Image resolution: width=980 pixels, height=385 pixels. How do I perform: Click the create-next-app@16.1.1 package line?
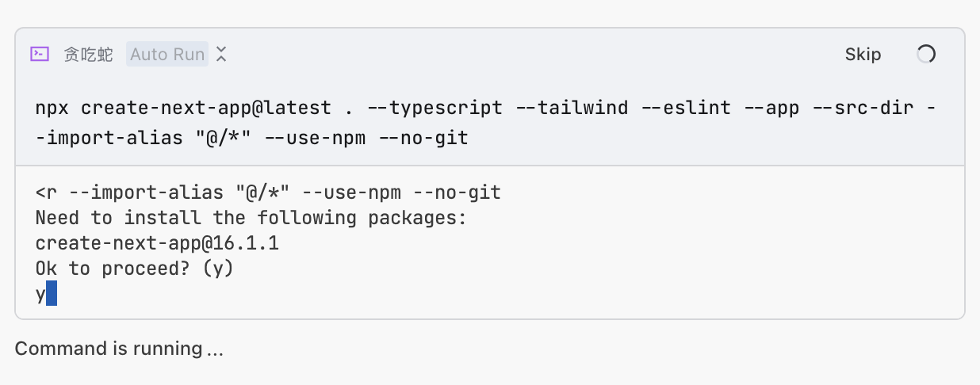pyautogui.click(x=157, y=243)
